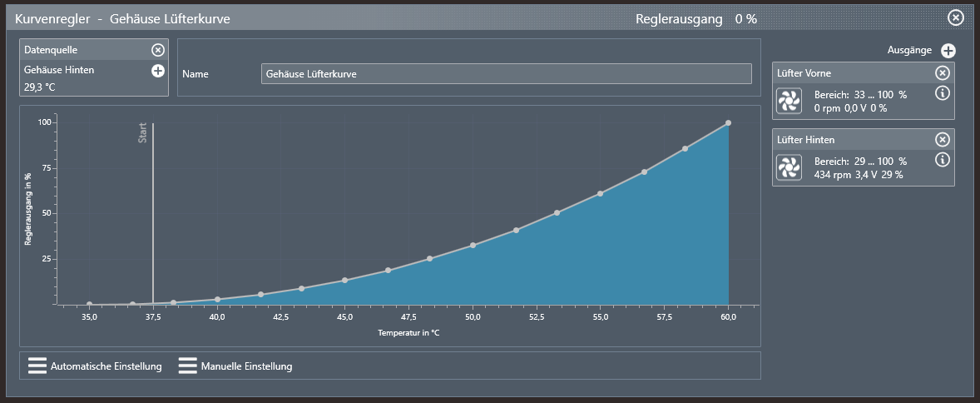980x403 pixels.
Task: Click the Bereich 29 ... 100 % text
Action: (x=861, y=161)
